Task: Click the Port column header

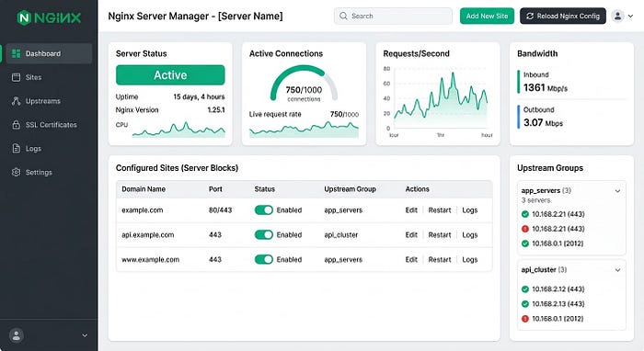Action: click(215, 189)
